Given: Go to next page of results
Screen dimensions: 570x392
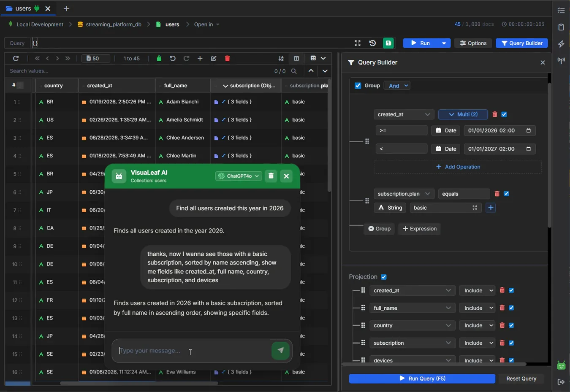Looking at the screenshot, I should click(x=57, y=59).
